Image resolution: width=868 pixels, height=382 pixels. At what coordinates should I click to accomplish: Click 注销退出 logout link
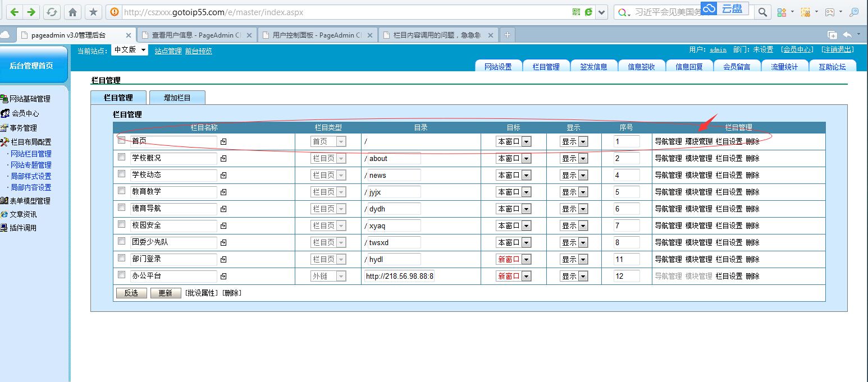pos(837,49)
